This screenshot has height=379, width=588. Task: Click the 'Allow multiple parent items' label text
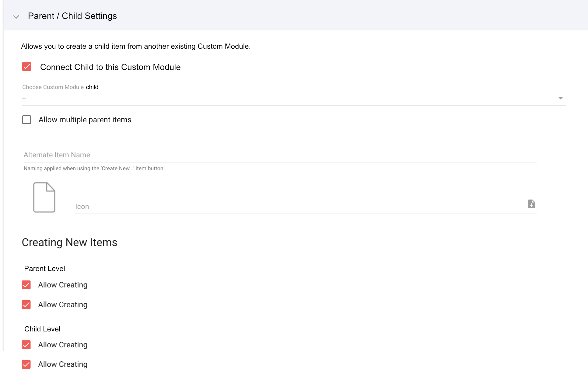[85, 120]
